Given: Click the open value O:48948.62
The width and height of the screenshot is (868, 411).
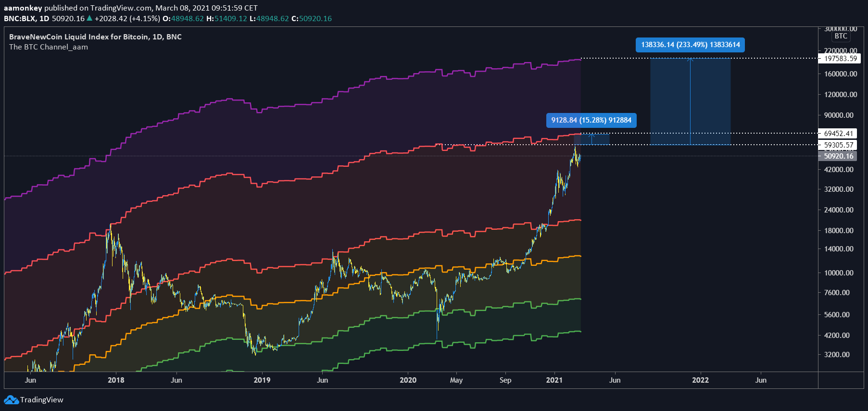Looking at the screenshot, I should point(183,19).
